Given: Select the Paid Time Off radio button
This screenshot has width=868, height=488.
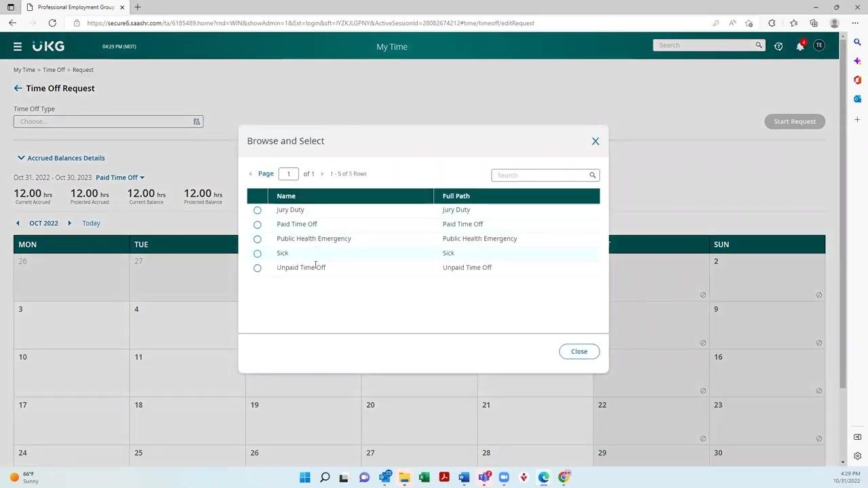Looking at the screenshot, I should (257, 224).
